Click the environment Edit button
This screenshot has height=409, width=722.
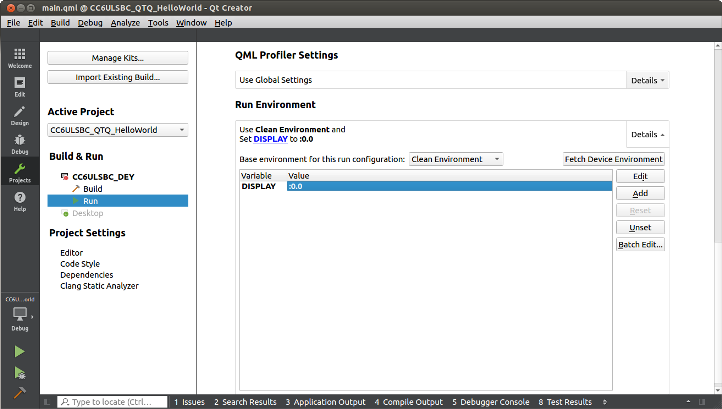tap(640, 176)
